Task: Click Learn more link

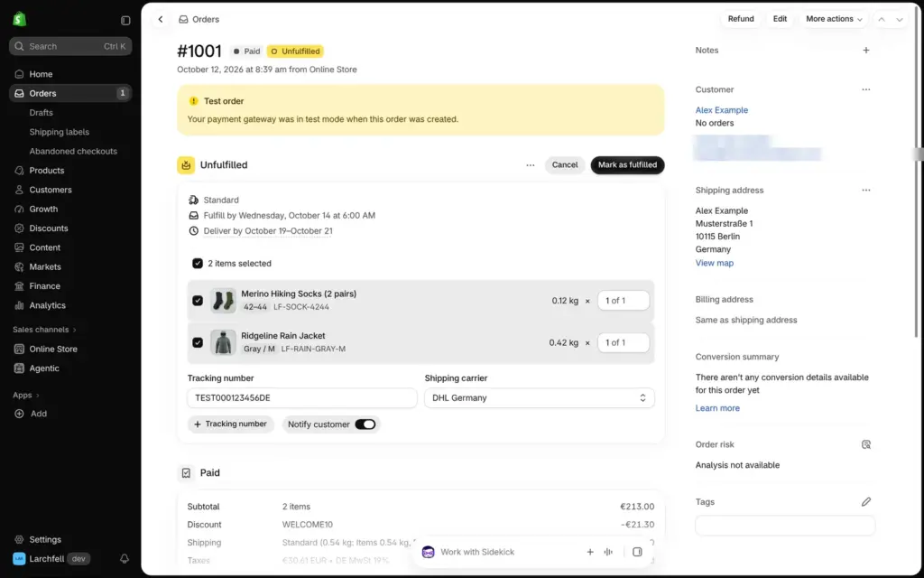Action: point(717,408)
